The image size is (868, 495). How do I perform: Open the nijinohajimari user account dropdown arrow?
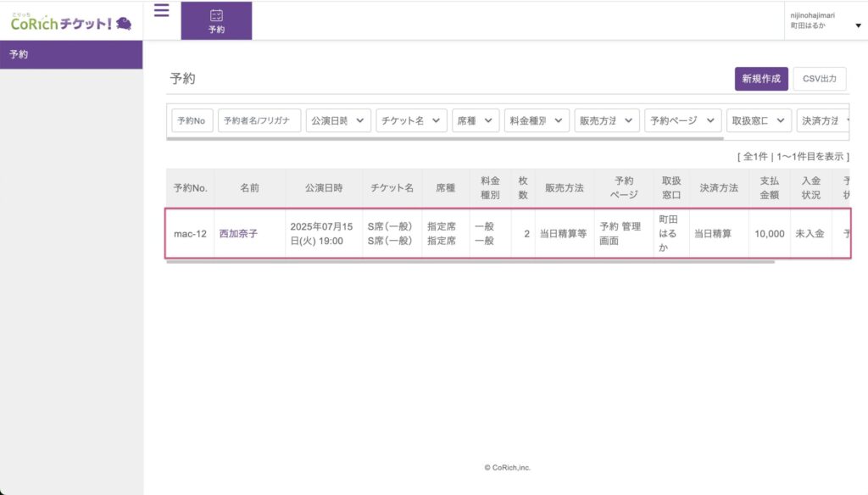pos(858,26)
